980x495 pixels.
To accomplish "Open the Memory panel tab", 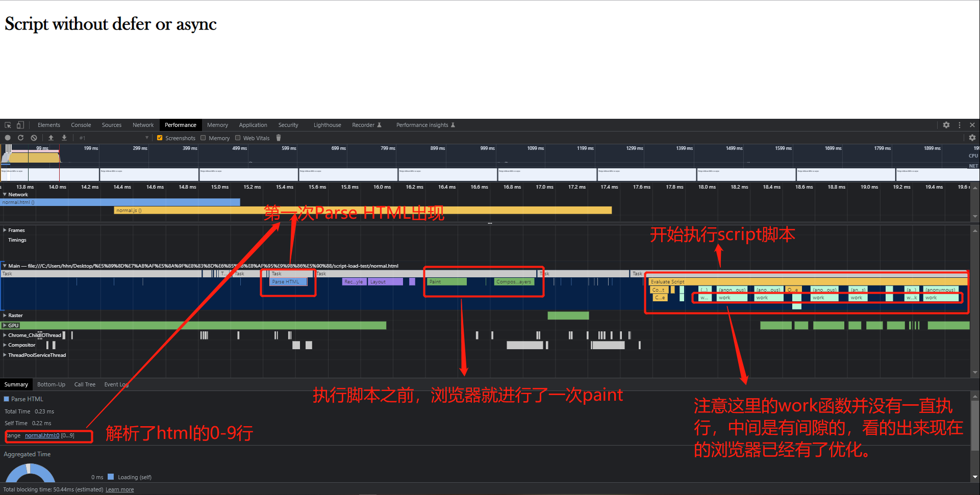I will 217,125.
